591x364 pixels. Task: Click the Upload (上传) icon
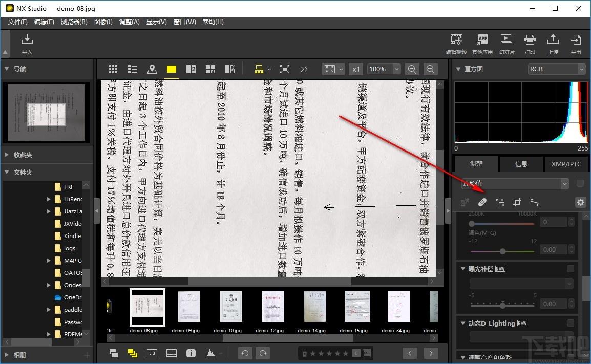click(553, 44)
